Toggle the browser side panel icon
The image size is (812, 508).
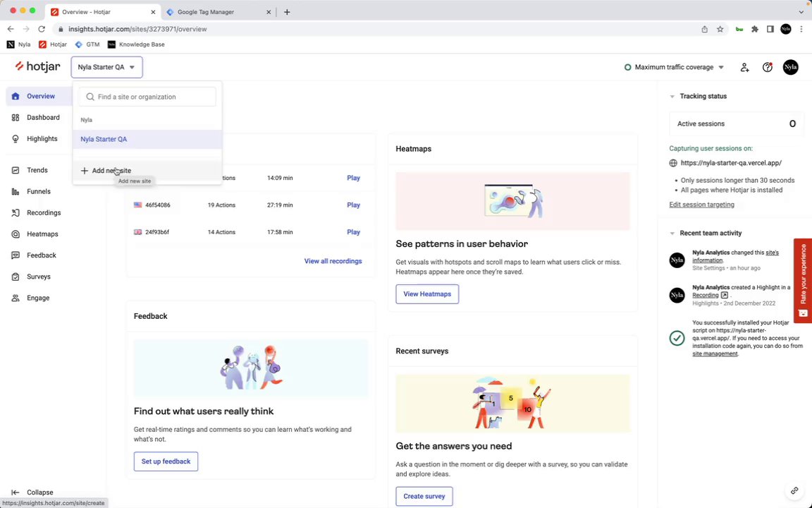pyautogui.click(x=770, y=30)
